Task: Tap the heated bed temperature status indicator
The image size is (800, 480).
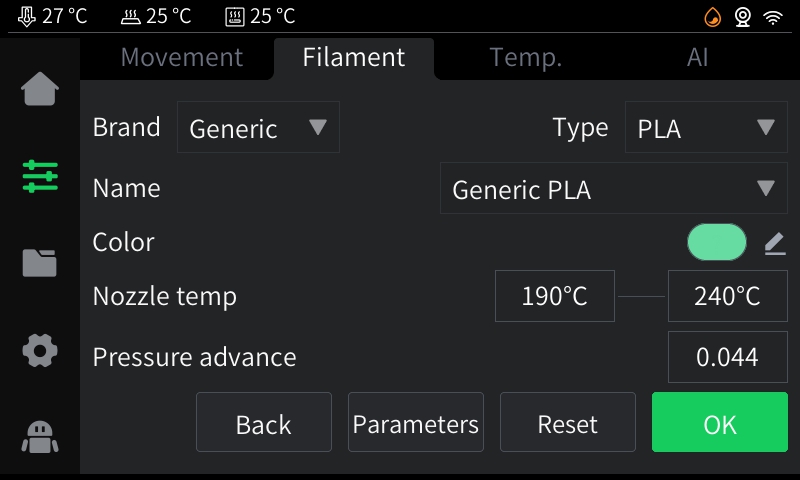Action: (155, 16)
